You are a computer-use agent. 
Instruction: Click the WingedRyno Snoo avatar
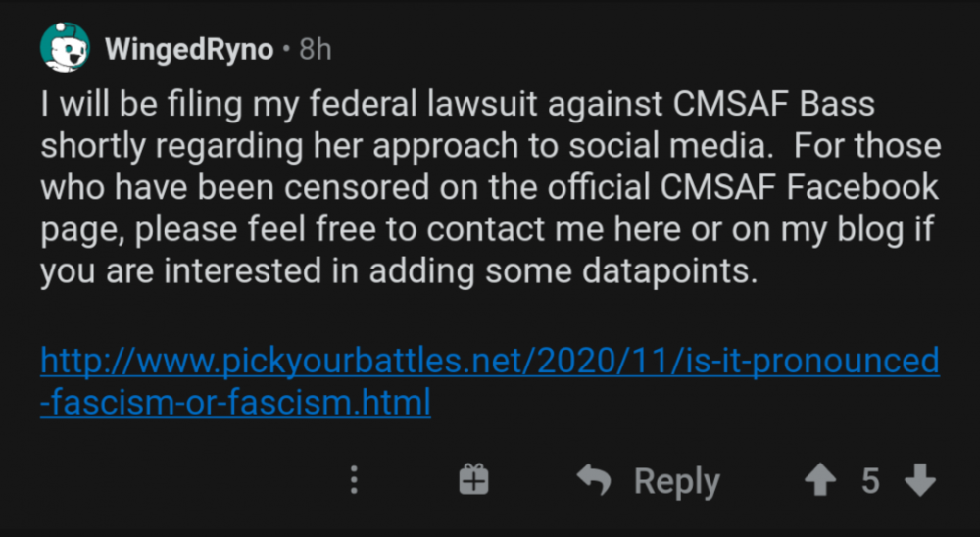pos(65,48)
